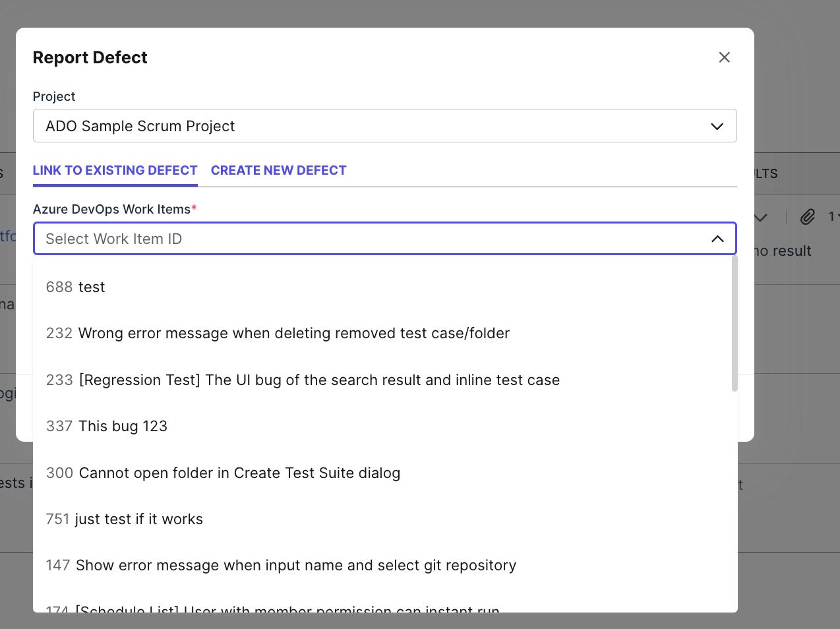Switch to the CREATE NEW DEFECT tab
This screenshot has height=629, width=840.
[x=278, y=170]
